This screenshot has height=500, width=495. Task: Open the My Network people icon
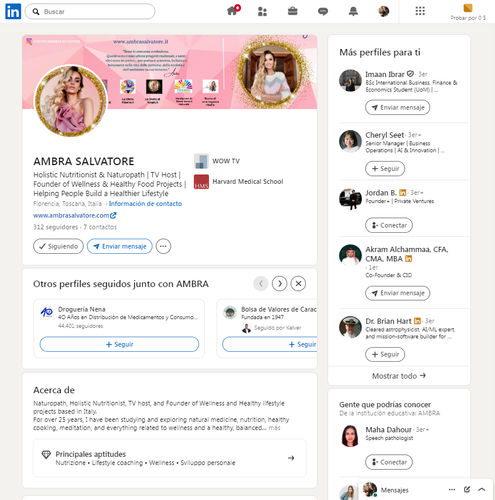coord(262,12)
